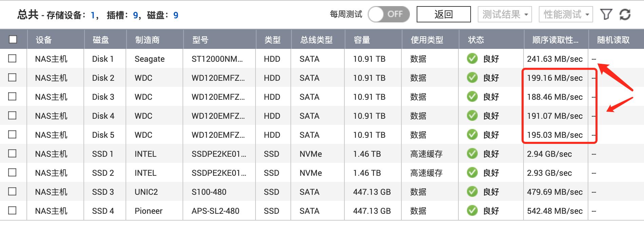Click SSD 2's status check icon
This screenshot has width=644, height=245.
472,173
